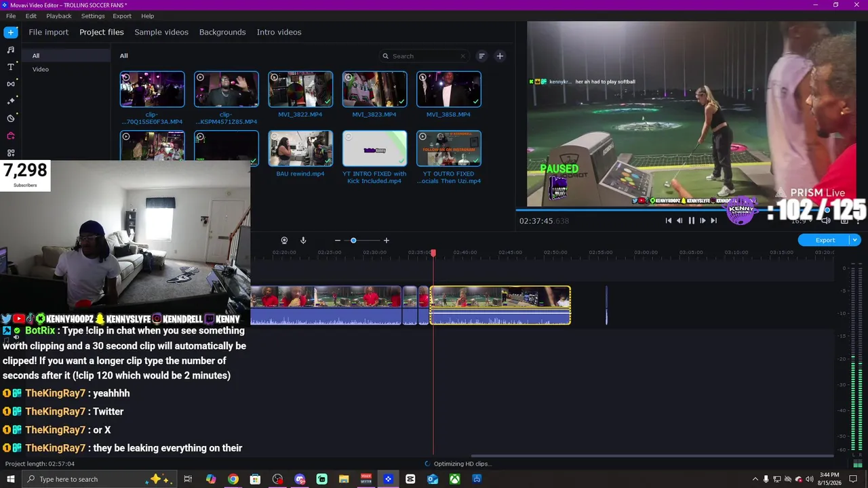Open Google Chrome from the taskbar

click(x=233, y=479)
